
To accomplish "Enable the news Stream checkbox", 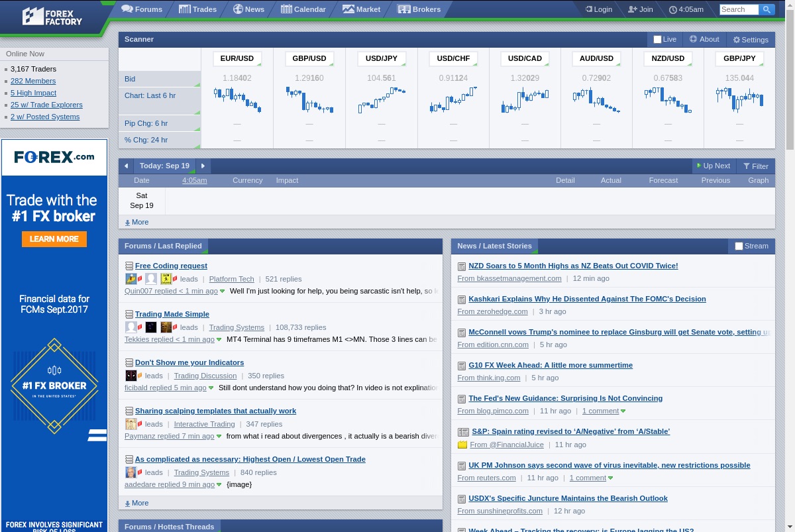I will pos(739,246).
